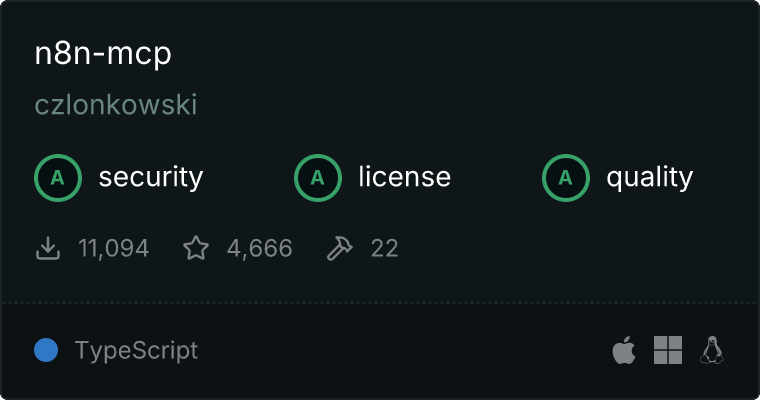760x400 pixels.
Task: Open the czlonkowski author link
Action: [x=116, y=105]
